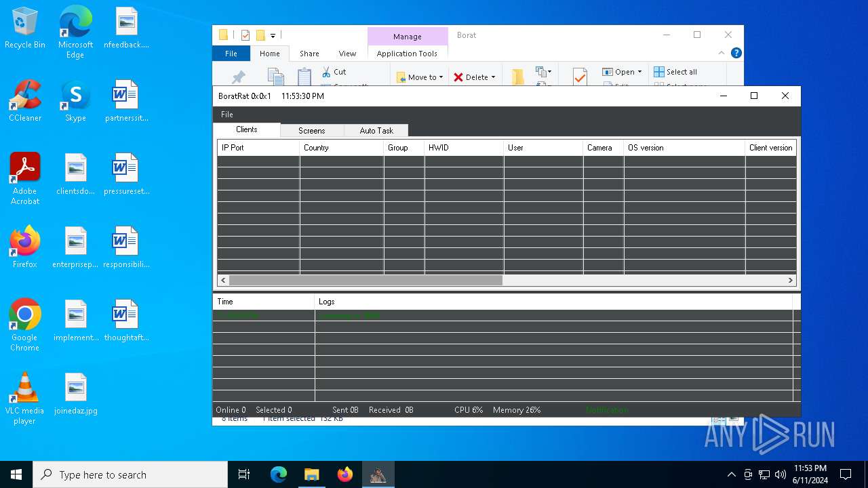868x488 pixels.
Task: Open Share ribbon tab in Explorer
Action: 309,54
